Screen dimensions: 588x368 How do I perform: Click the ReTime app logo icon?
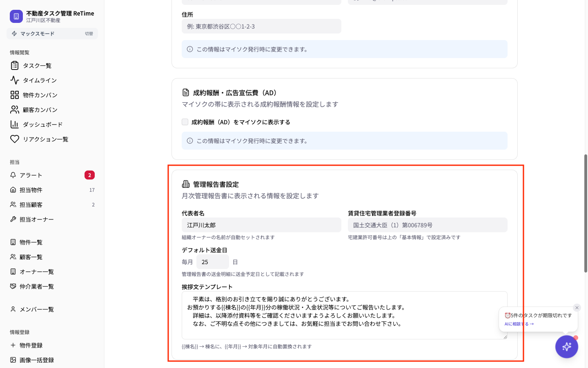16,16
